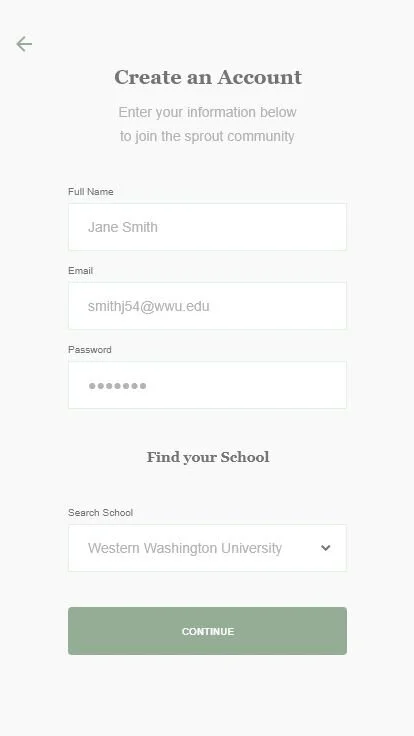The height and width of the screenshot is (736, 414).
Task: Click the masked password dots
Action: (x=117, y=386)
